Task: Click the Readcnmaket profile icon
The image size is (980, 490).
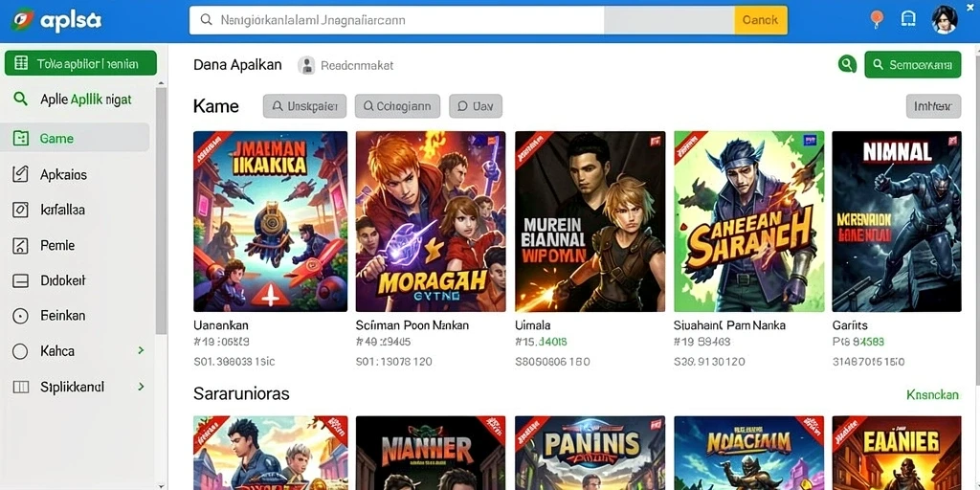Action: point(306,65)
